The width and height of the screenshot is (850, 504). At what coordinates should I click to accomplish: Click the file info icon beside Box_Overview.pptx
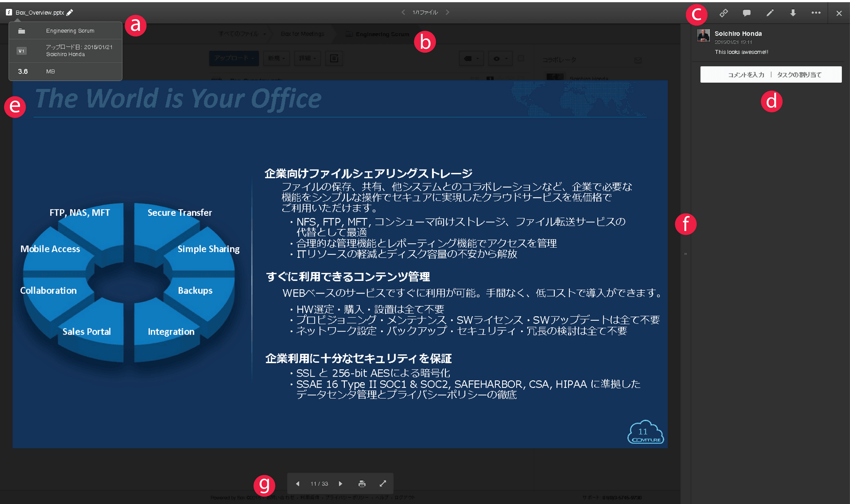point(9,12)
